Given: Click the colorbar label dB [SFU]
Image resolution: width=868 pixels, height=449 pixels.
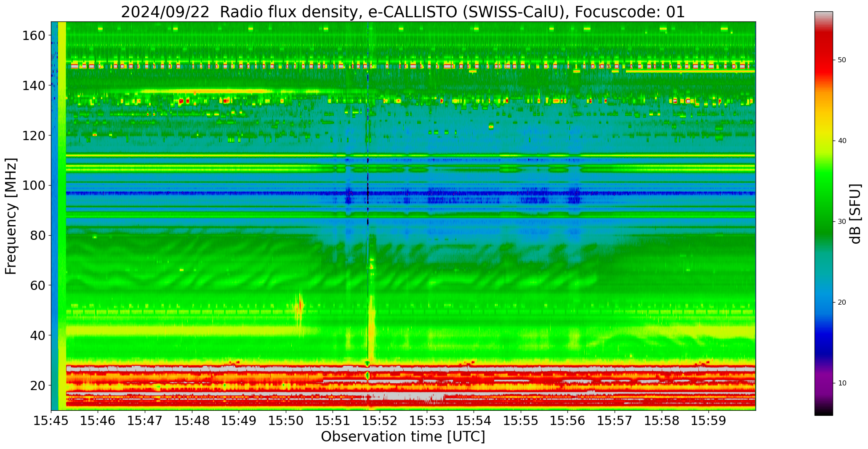Looking at the screenshot, I should pyautogui.click(x=856, y=214).
